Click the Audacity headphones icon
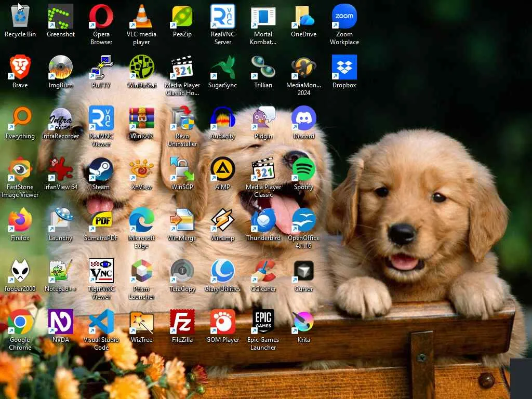 coord(222,118)
